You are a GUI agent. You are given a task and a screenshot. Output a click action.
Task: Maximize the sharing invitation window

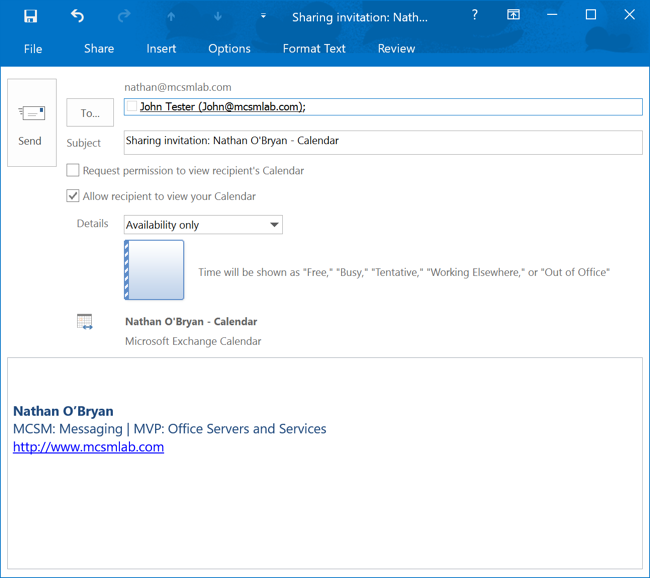pyautogui.click(x=591, y=15)
